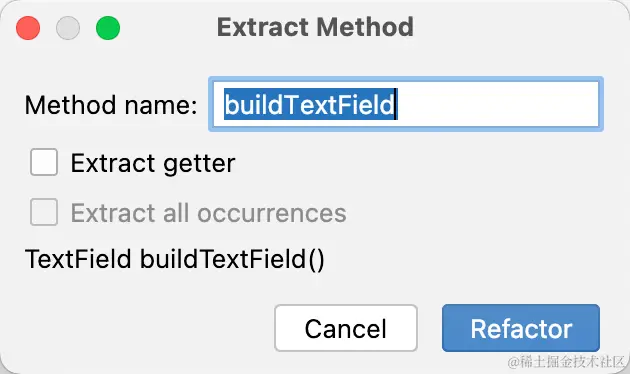Click empty space inside Method name field
Screen dimensions: 630x374
[x=498, y=104]
